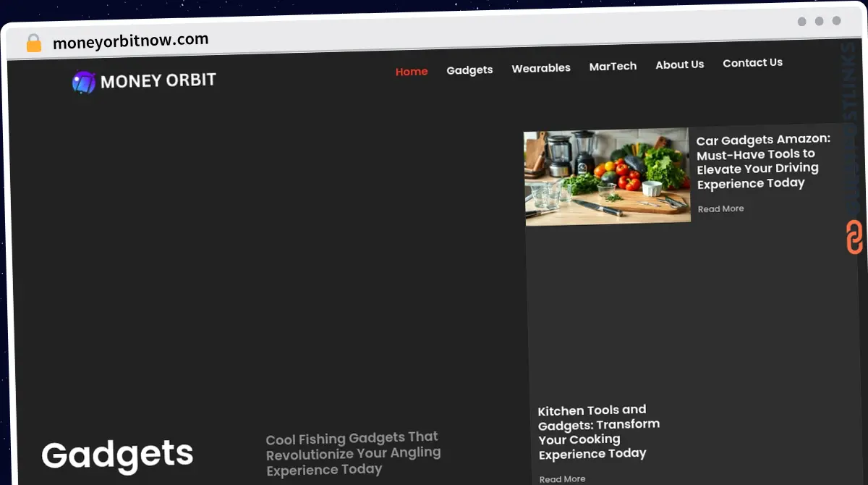The height and width of the screenshot is (485, 868).
Task: Open the Gadgets menu item
Action: coord(469,70)
